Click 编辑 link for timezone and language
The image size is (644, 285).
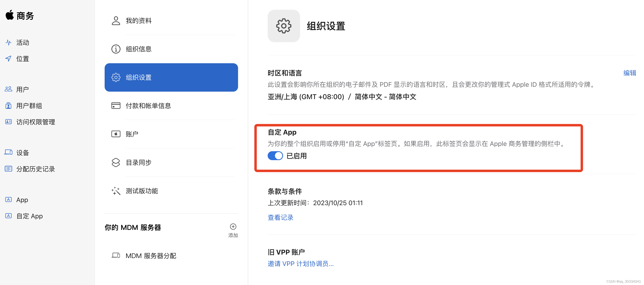pyautogui.click(x=629, y=73)
